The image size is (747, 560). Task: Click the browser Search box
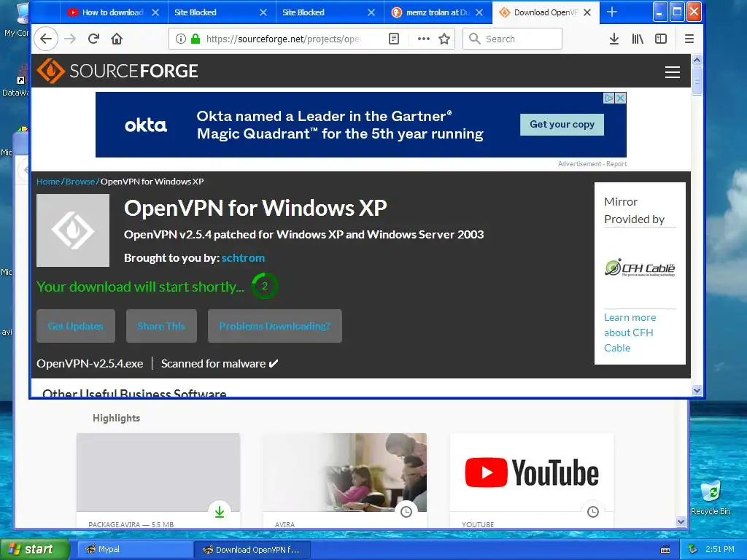pos(512,39)
